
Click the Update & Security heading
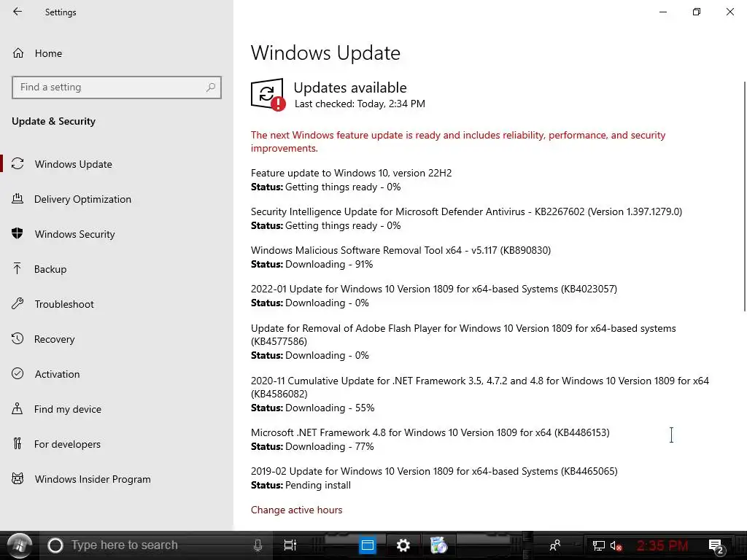coord(53,122)
